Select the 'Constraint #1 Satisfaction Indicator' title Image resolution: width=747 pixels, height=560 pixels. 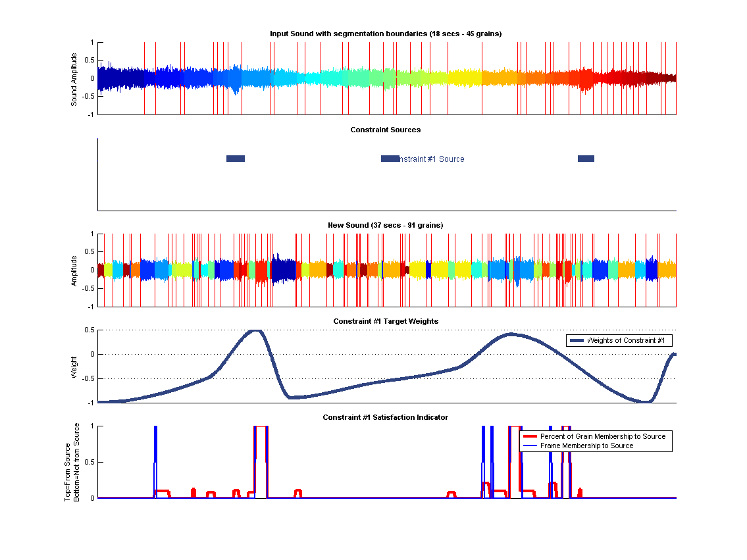pyautogui.click(x=386, y=417)
